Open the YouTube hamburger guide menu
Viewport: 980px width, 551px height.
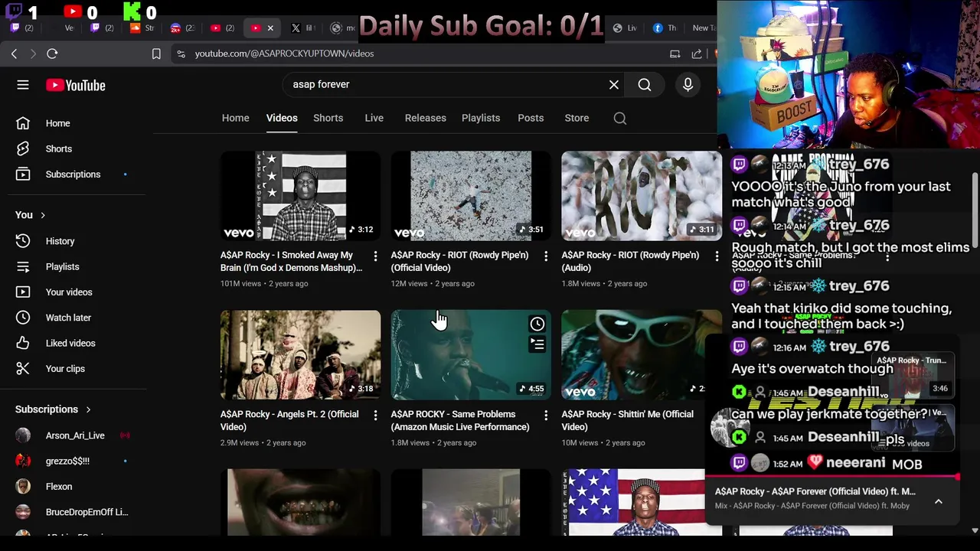tap(23, 85)
